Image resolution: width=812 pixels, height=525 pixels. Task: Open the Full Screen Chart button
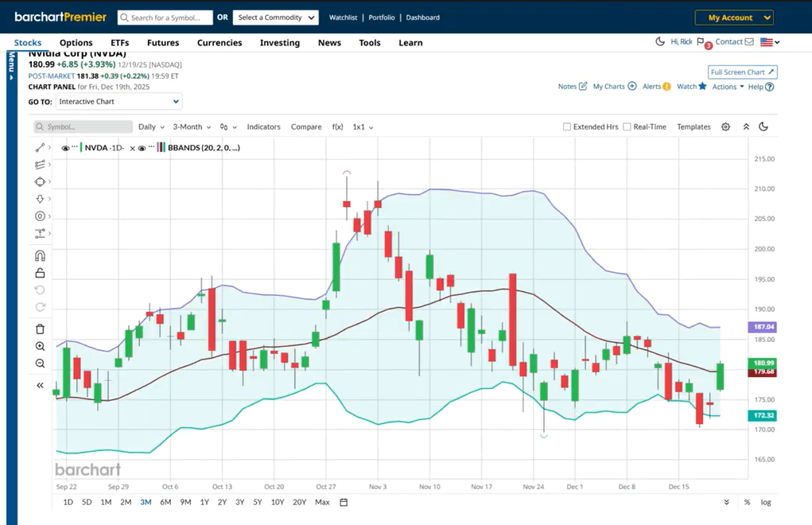(x=742, y=71)
